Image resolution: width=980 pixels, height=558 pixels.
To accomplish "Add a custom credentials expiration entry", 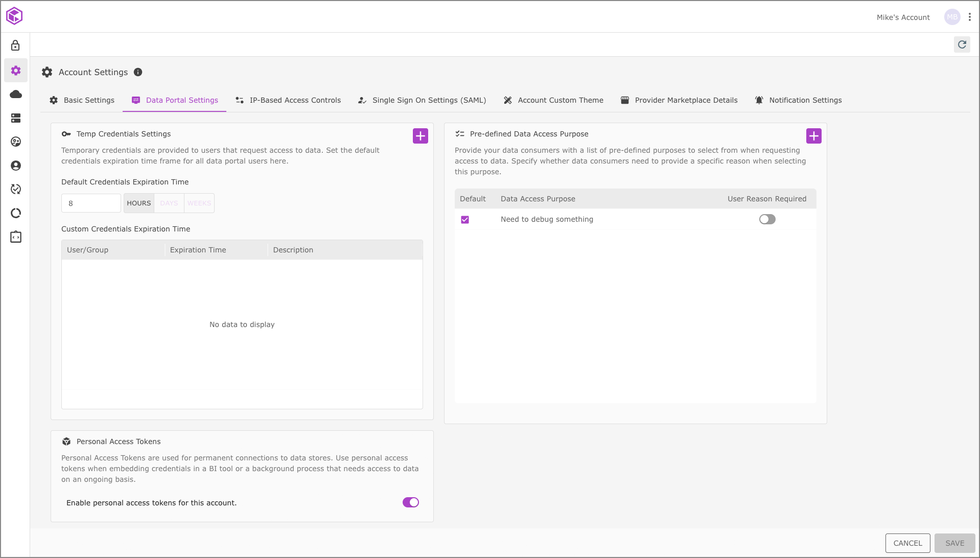I will tap(420, 136).
